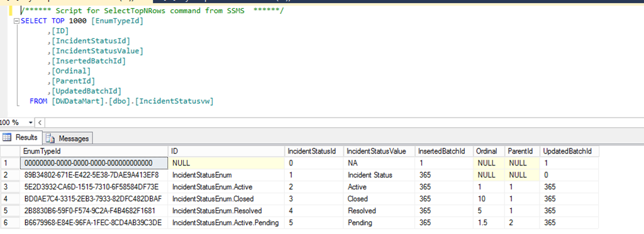Place cursor in the script comment line
This screenshot has height=234, width=644.
(x=152, y=11)
